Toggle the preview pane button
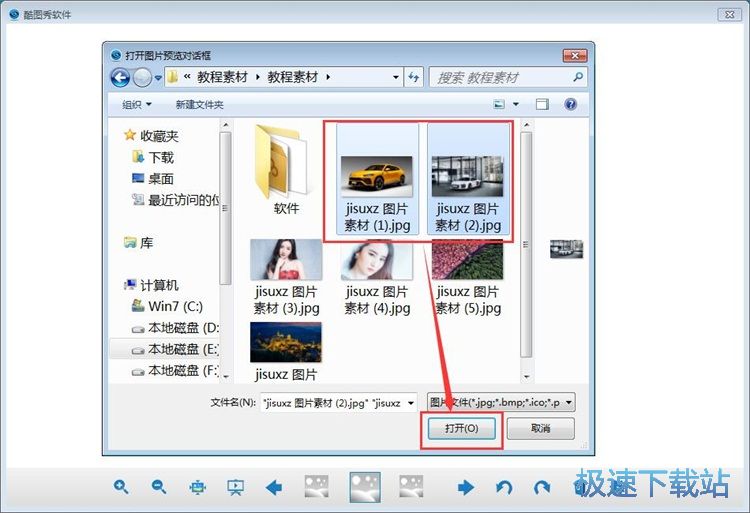This screenshot has height=513, width=750. pos(542,104)
